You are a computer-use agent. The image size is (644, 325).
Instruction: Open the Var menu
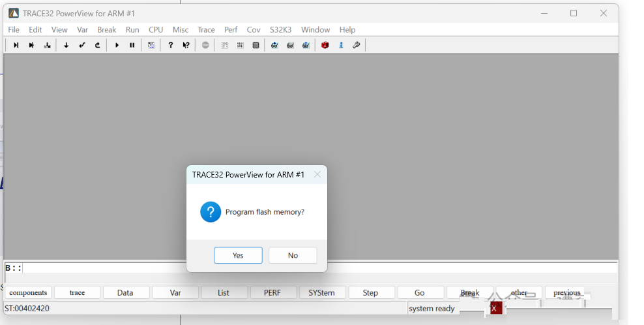[83, 29]
